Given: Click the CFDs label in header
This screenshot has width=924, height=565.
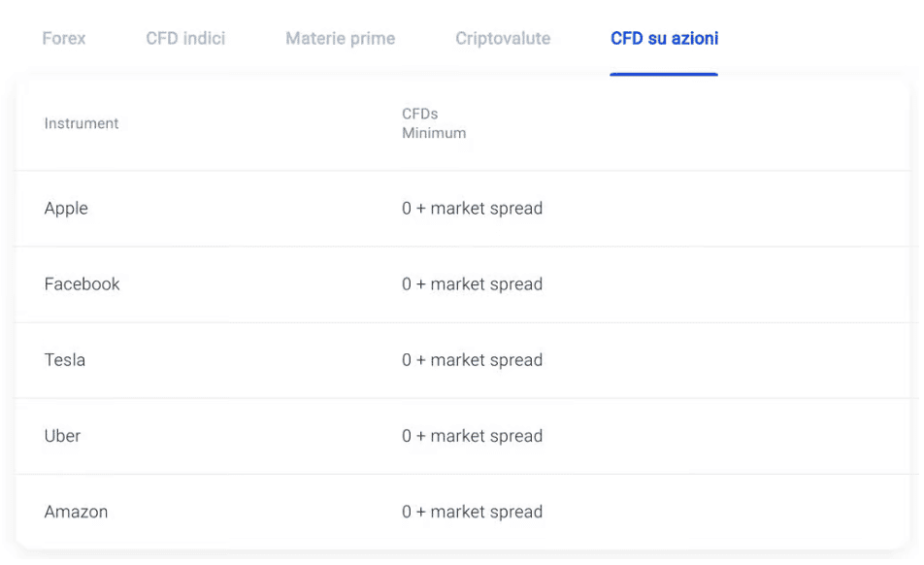Looking at the screenshot, I should (419, 114).
